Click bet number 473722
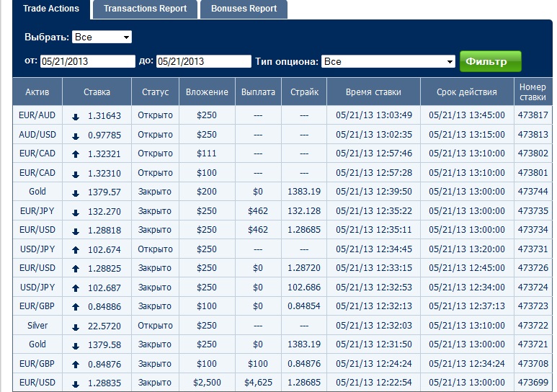The height and width of the screenshot is (392, 557). (x=533, y=325)
